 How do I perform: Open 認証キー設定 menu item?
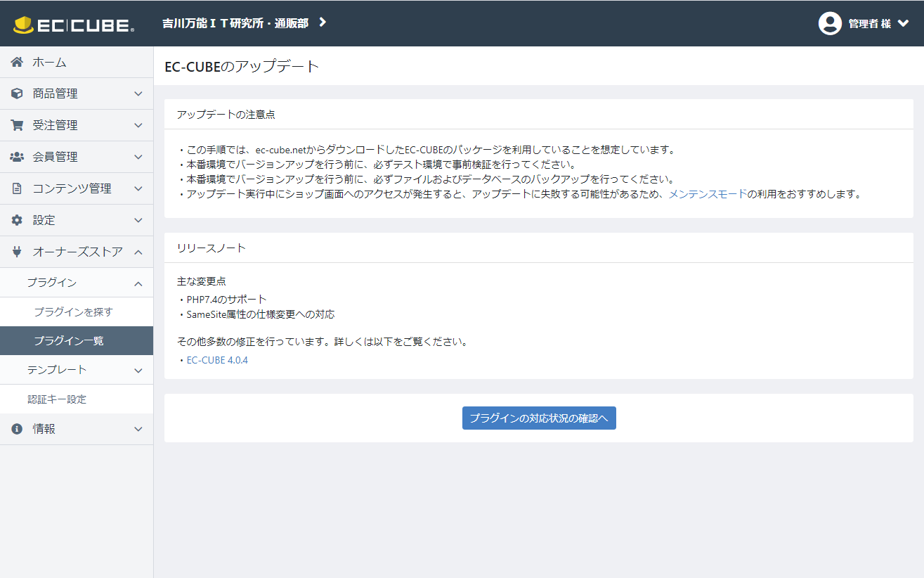57,399
